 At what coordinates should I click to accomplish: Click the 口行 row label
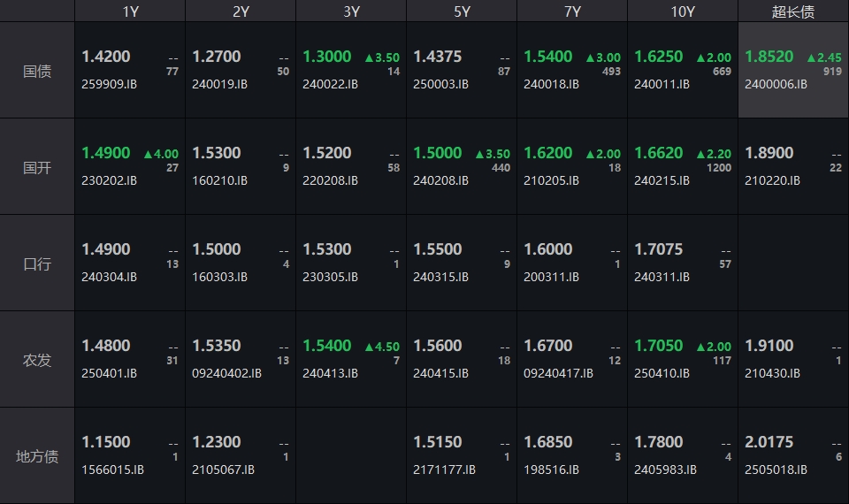[x=37, y=263]
